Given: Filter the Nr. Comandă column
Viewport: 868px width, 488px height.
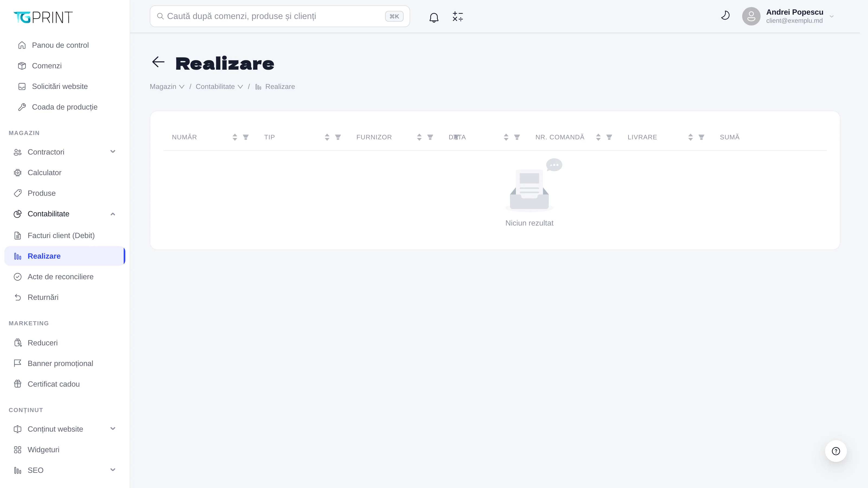Looking at the screenshot, I should (x=609, y=137).
